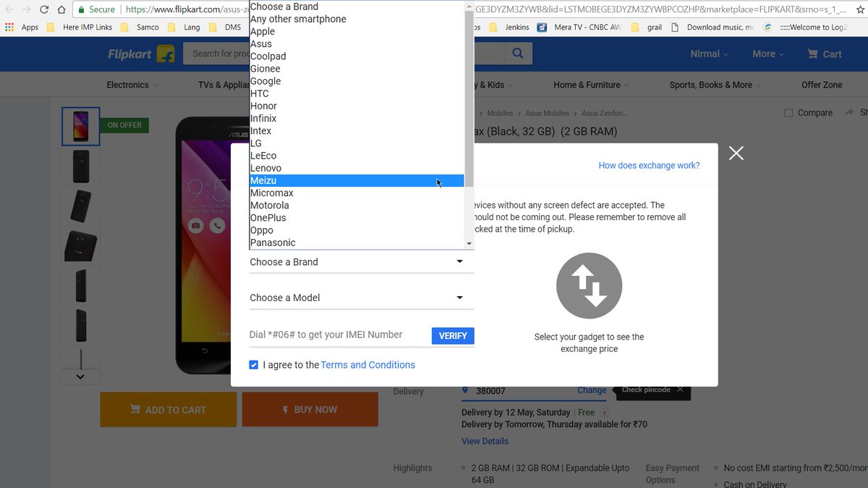
Task: Choose Lenovo from brand options
Action: point(357,168)
